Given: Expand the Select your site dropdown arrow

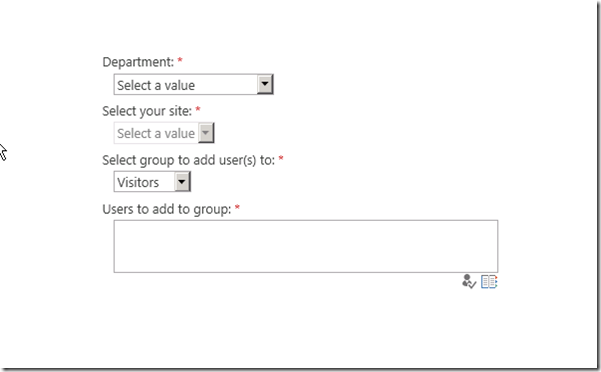Looking at the screenshot, I should (206, 133).
